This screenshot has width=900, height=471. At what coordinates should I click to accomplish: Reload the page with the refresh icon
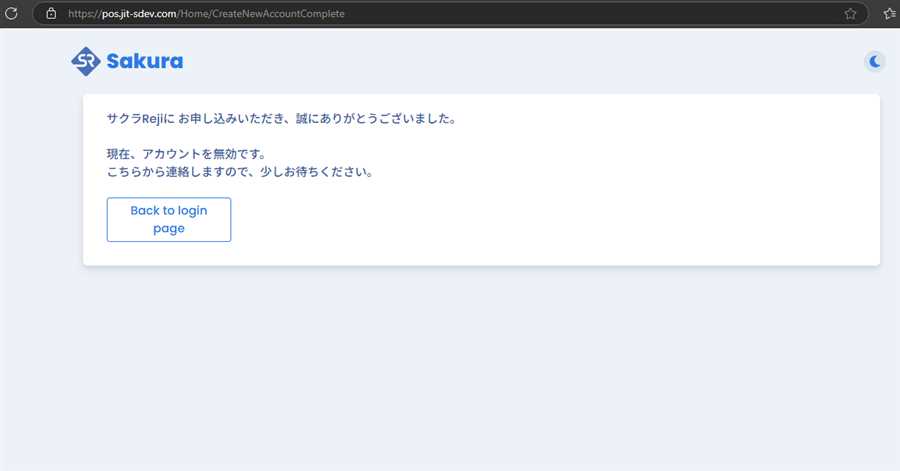coord(12,14)
